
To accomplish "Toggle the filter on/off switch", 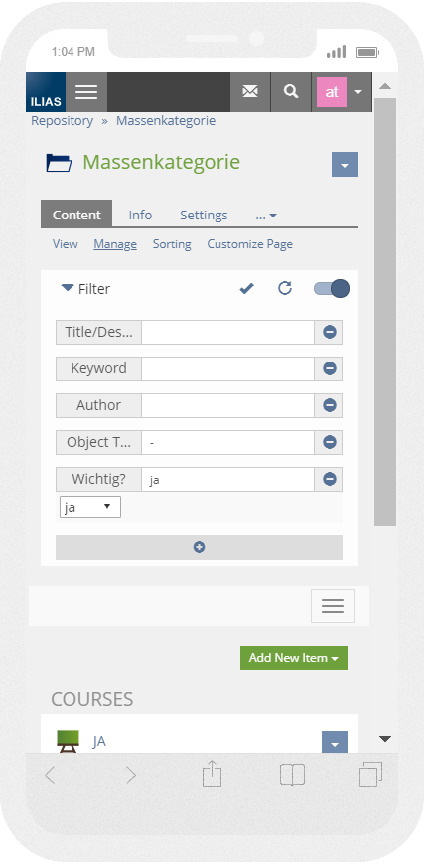I will pyautogui.click(x=332, y=288).
